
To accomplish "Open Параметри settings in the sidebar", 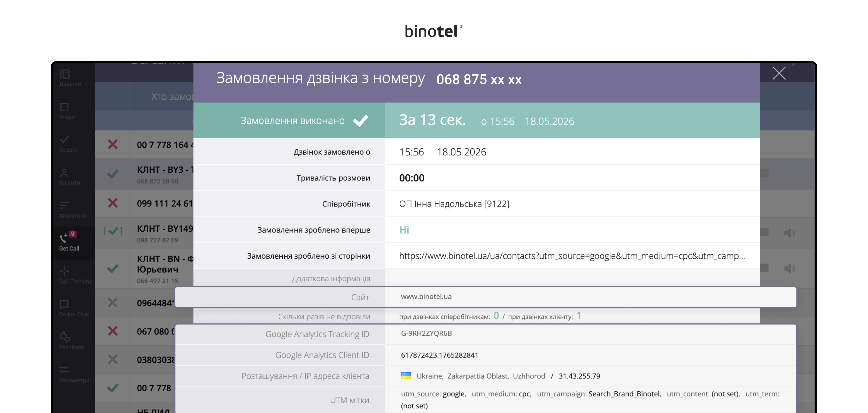I will click(x=74, y=375).
